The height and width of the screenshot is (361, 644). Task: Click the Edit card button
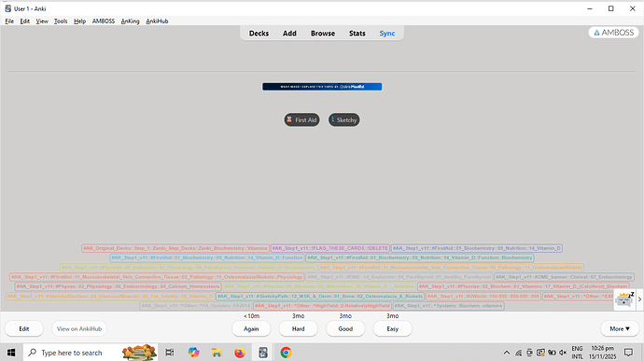tap(24, 328)
